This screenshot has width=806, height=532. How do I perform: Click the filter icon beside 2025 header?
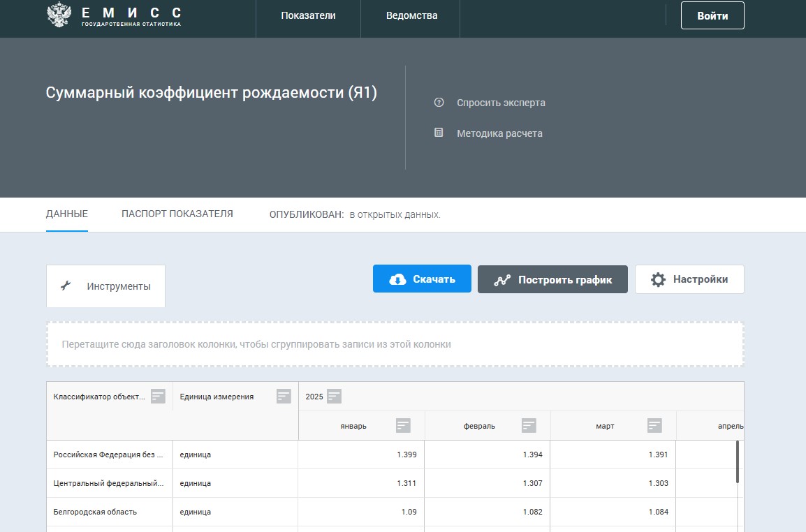(334, 397)
